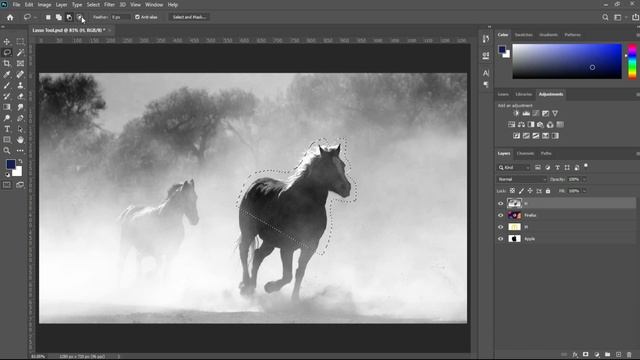Click the background color swatch in toolbox

[x=18, y=173]
